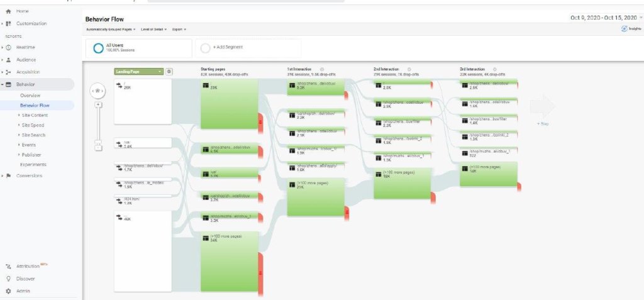Screen dimensions: 644x300
Task: Click gear icon next to Landing Page
Action: (169, 72)
